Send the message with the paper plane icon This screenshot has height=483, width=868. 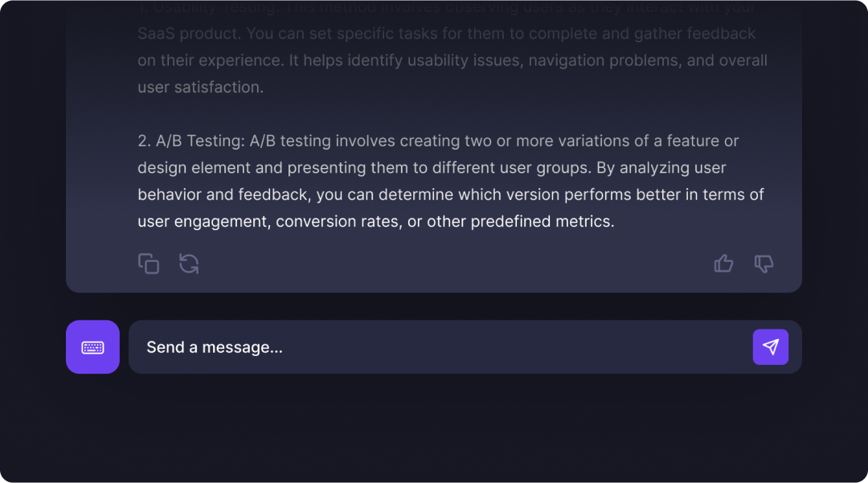771,347
